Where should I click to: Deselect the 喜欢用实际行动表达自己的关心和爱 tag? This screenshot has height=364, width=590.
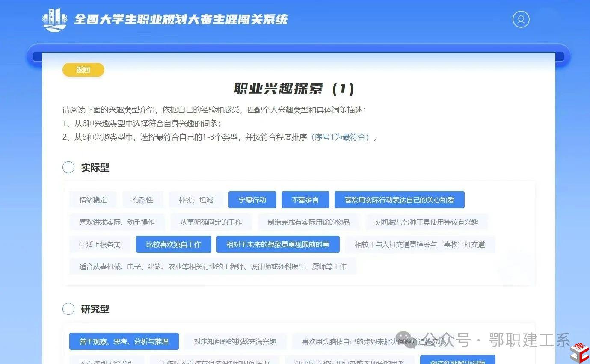(399, 200)
